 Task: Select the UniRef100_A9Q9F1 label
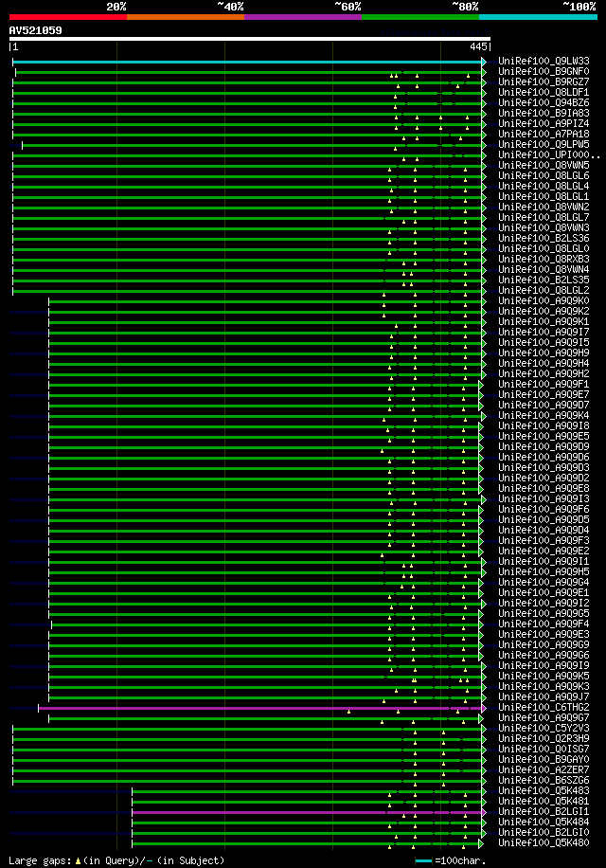544,384
